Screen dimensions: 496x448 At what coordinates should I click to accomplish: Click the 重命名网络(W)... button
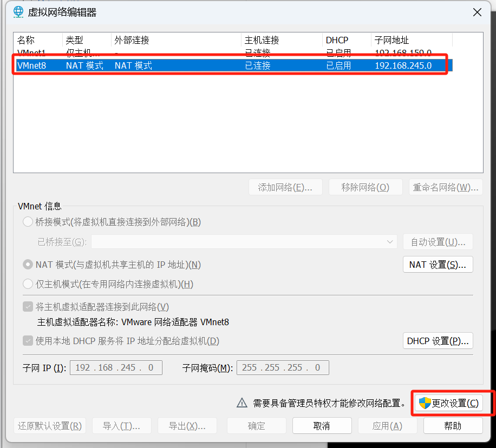446,187
